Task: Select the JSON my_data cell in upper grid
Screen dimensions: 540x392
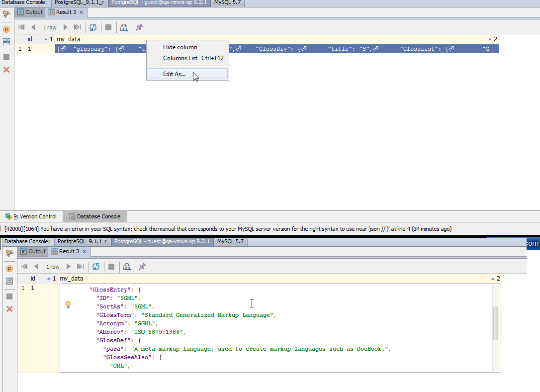Action: tap(277, 49)
